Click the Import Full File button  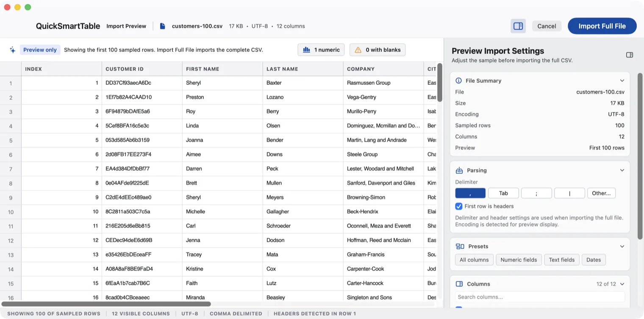pos(602,26)
